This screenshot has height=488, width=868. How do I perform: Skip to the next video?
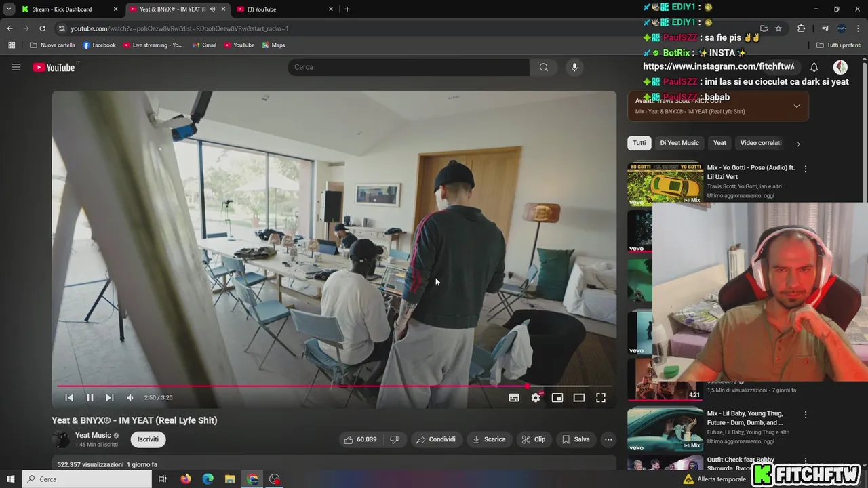pyautogui.click(x=110, y=398)
